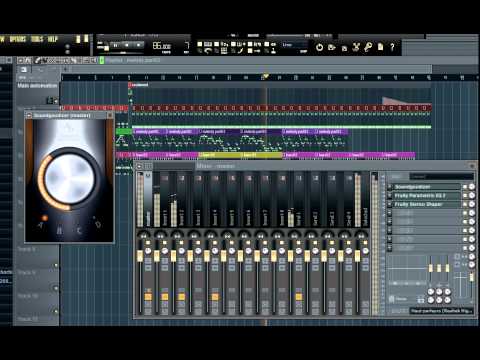Click the stop transport button

click(127, 45)
